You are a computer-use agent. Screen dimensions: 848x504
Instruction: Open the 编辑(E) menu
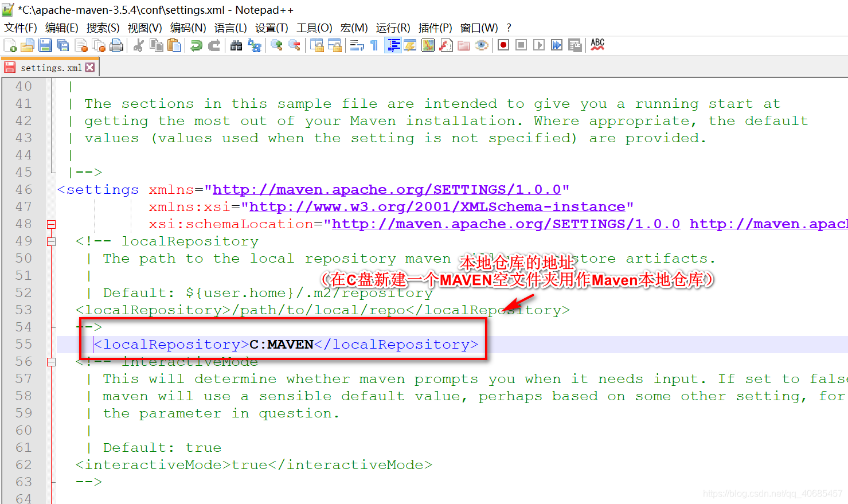pos(62,28)
